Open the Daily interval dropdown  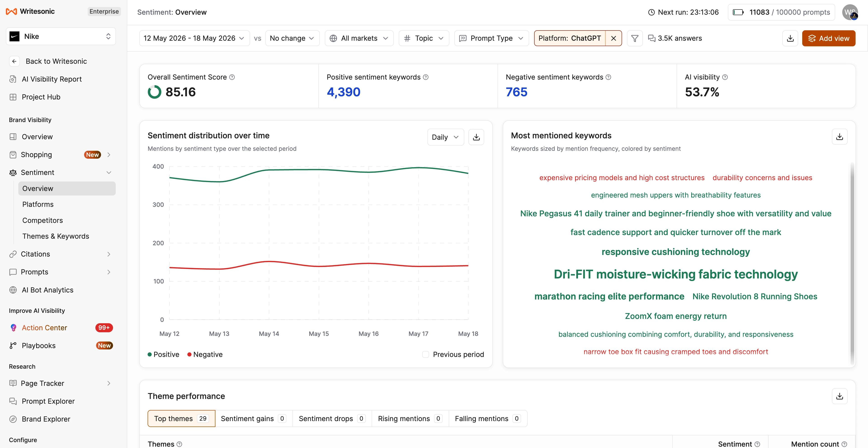click(446, 137)
